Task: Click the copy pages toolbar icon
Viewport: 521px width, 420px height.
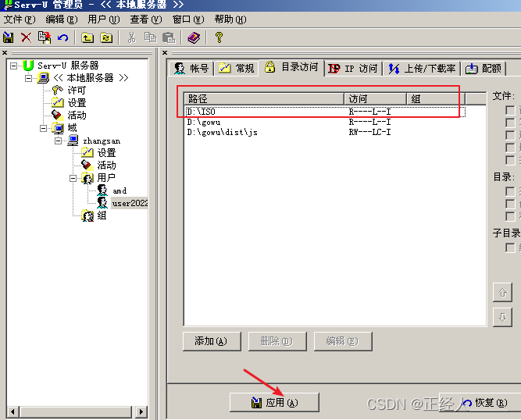Action: 150,37
